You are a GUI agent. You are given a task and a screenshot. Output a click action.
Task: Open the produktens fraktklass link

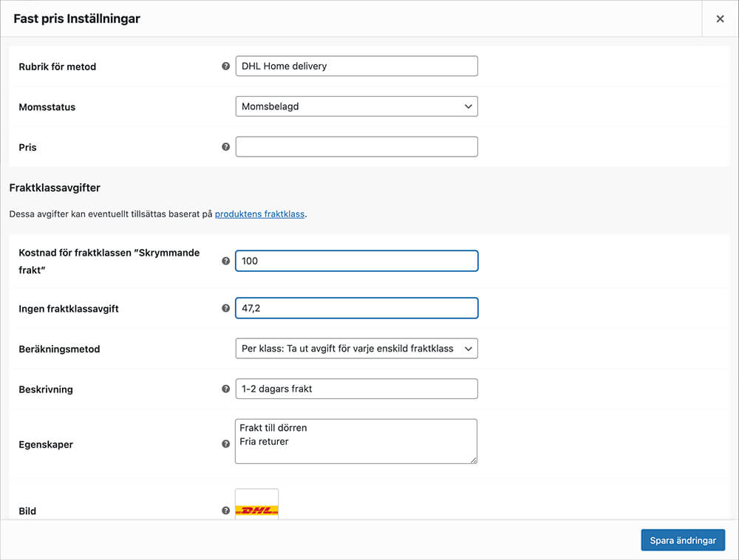(260, 214)
